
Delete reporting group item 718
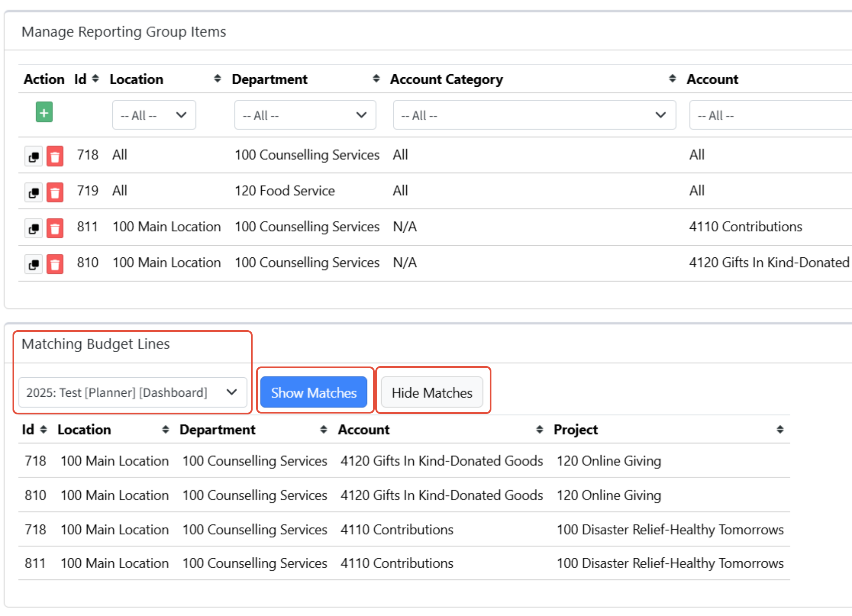[55, 156]
